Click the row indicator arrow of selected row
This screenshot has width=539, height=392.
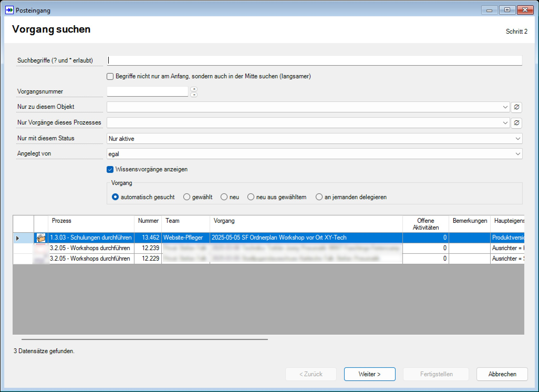[x=18, y=238]
